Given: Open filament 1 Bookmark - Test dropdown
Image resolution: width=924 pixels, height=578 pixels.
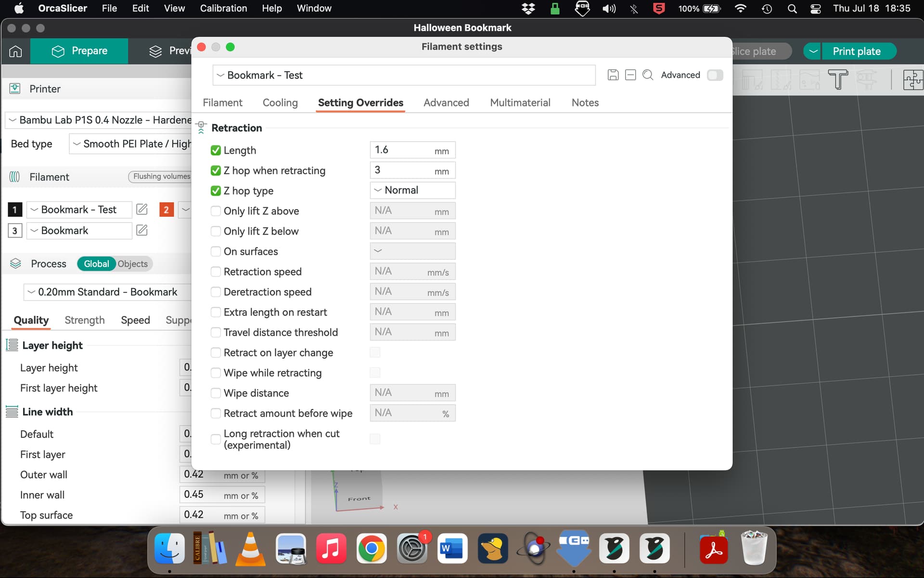Looking at the screenshot, I should (79, 210).
